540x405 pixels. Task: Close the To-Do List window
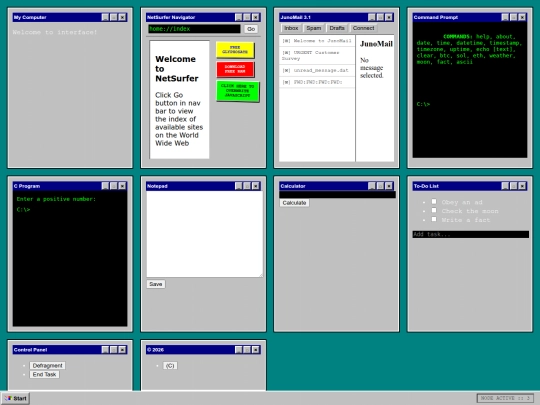click(522, 186)
